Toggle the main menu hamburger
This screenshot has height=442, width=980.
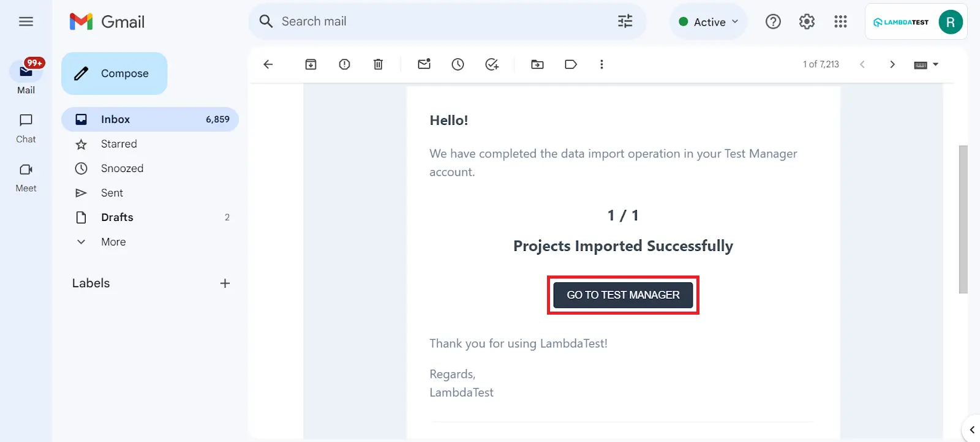26,22
